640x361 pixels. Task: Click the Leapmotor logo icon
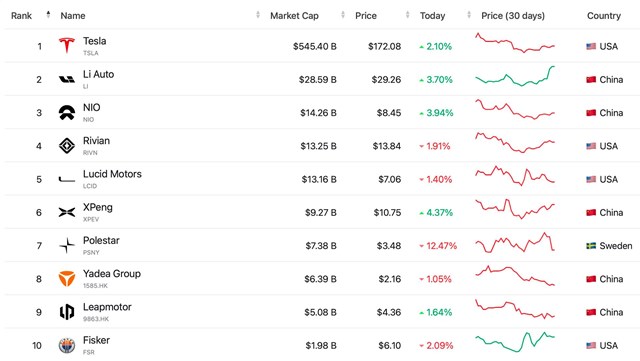tap(67, 312)
